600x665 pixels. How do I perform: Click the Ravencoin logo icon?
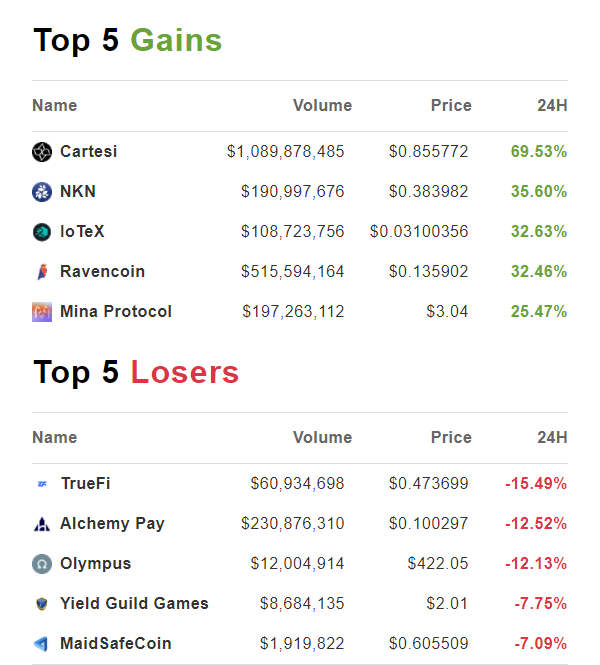(x=41, y=272)
